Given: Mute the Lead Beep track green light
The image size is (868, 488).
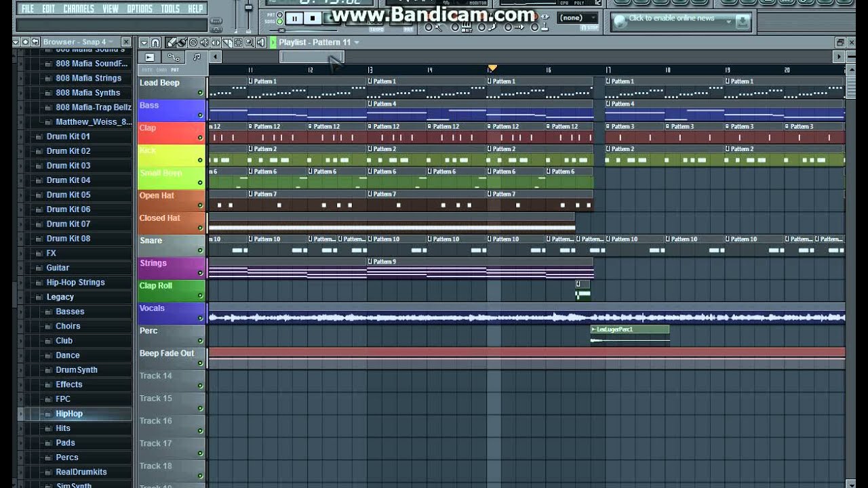Looking at the screenshot, I should (x=200, y=93).
